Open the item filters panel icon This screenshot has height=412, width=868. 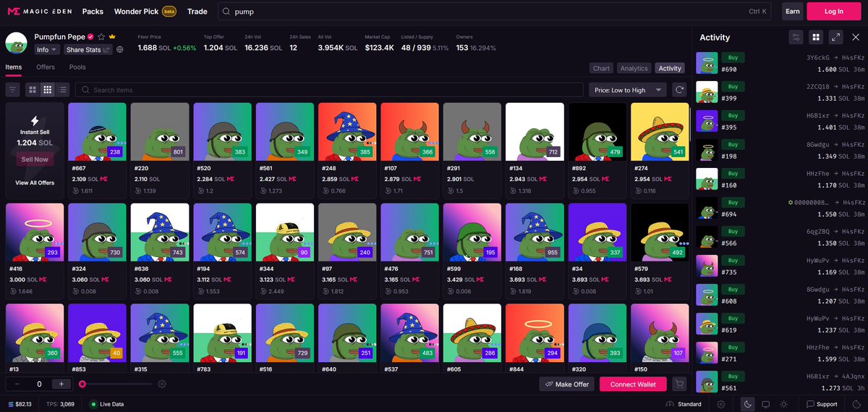coord(13,90)
